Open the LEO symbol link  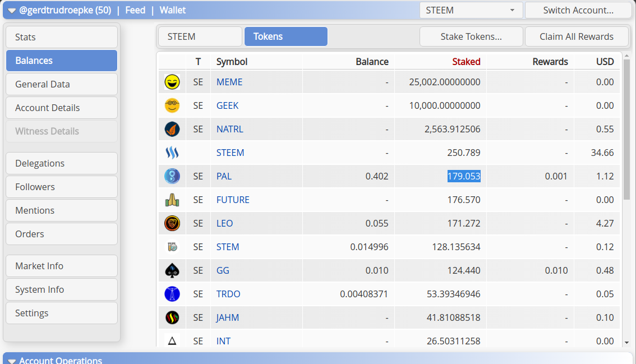pos(224,223)
